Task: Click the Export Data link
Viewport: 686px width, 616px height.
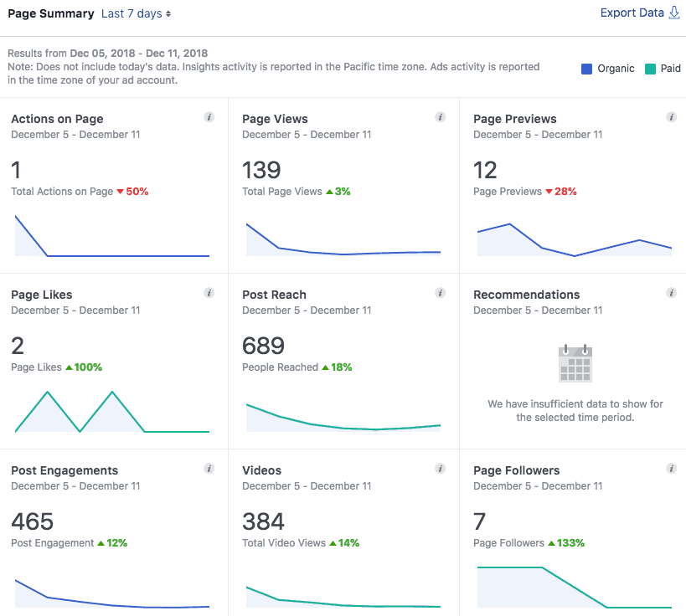Action: click(x=632, y=13)
